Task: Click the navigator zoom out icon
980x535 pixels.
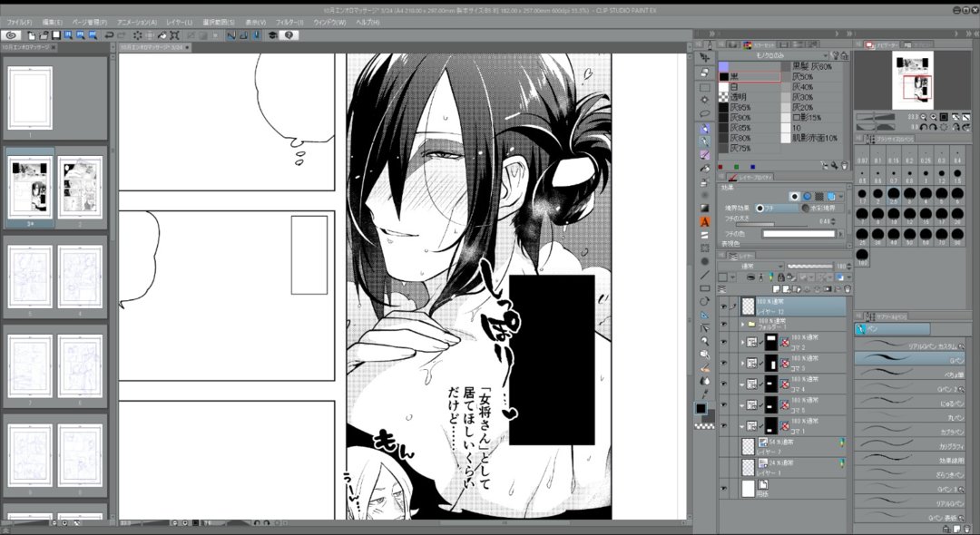Action: [x=923, y=117]
